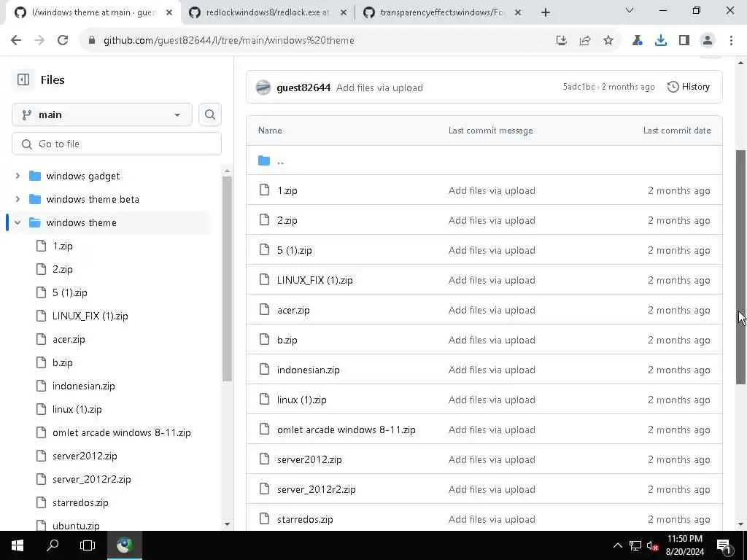This screenshot has width=747, height=560.
Task: Open 1.zip in the file table
Action: pos(287,190)
